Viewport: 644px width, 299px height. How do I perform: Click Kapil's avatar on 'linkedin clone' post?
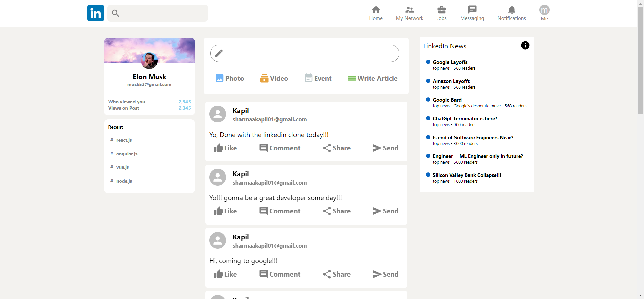point(218,114)
